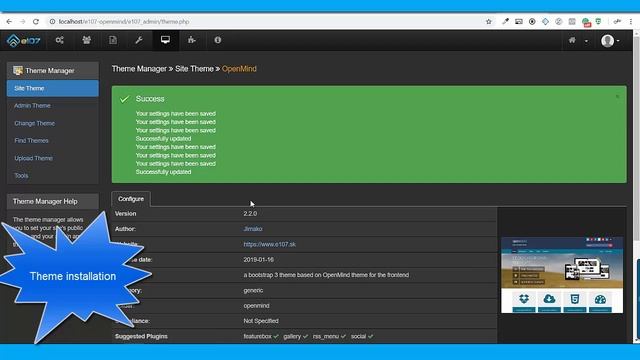
Task: Open the Plugins puzzle menu icon
Action: click(x=191, y=40)
